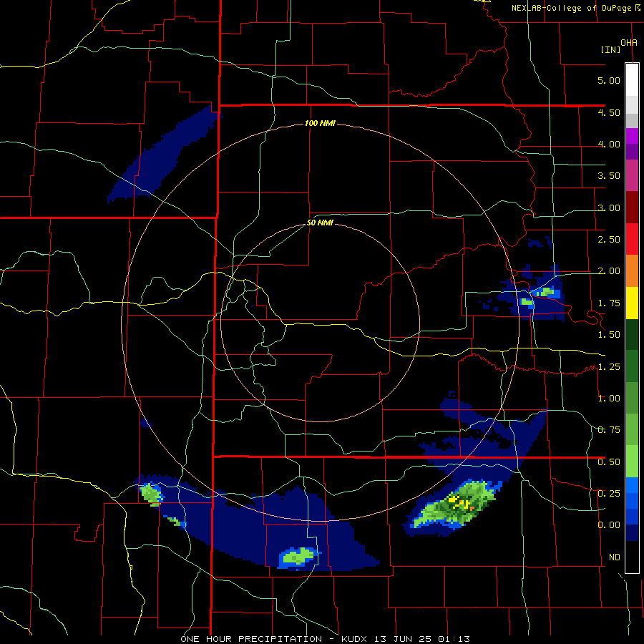Select the 3.00 legend value

[x=609, y=208]
